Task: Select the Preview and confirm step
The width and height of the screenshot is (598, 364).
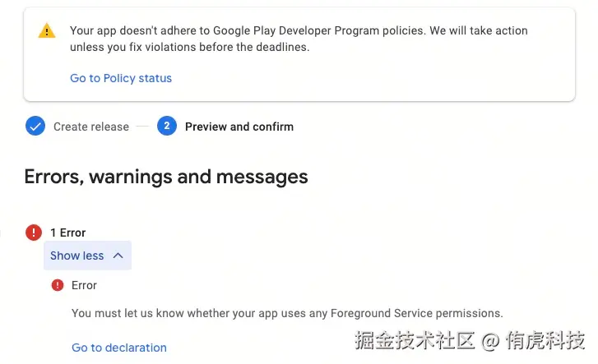Action: pyautogui.click(x=239, y=127)
